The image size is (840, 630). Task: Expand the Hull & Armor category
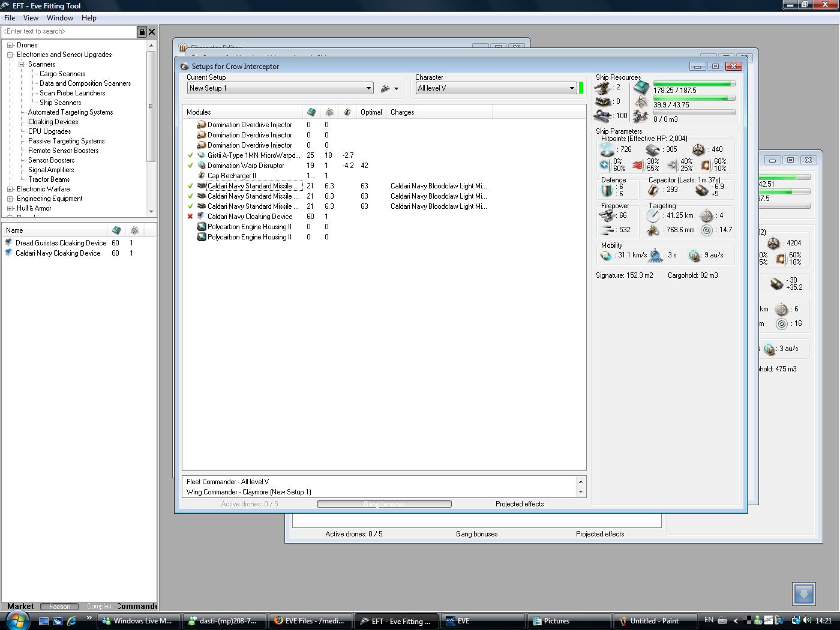10,208
